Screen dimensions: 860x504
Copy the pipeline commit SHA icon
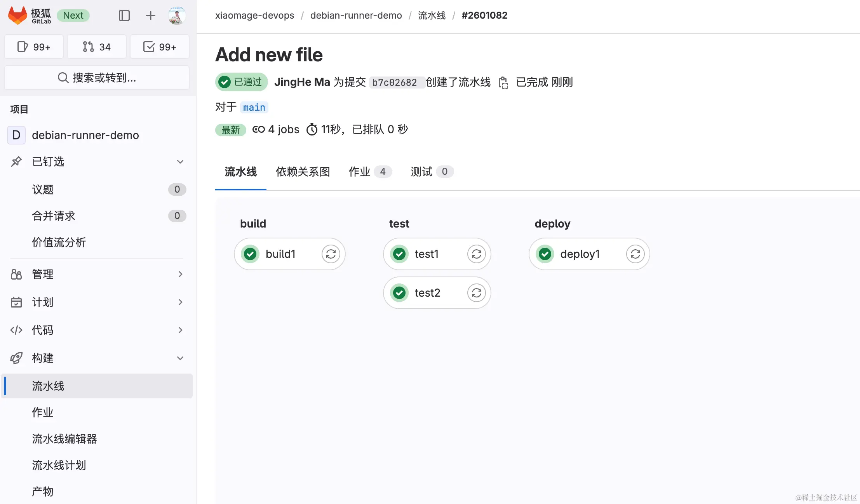tap(503, 83)
